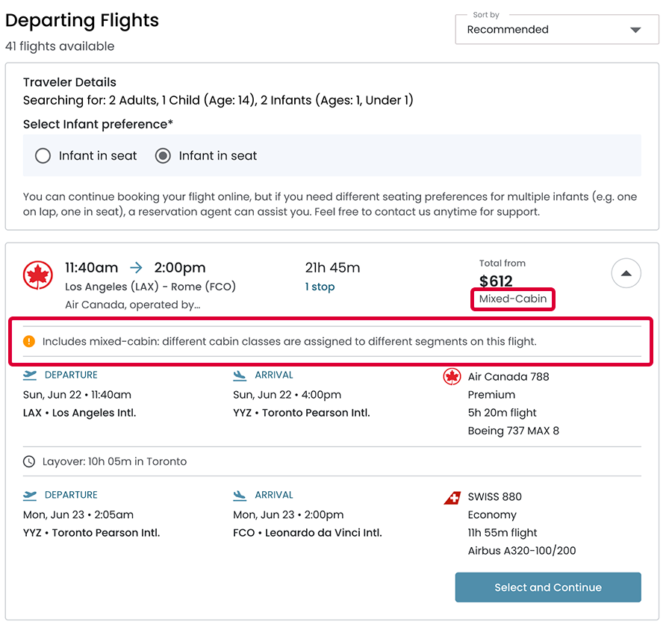Viewport: 672px width, 630px height.
Task: Click the 1 stop link
Action: (x=320, y=287)
